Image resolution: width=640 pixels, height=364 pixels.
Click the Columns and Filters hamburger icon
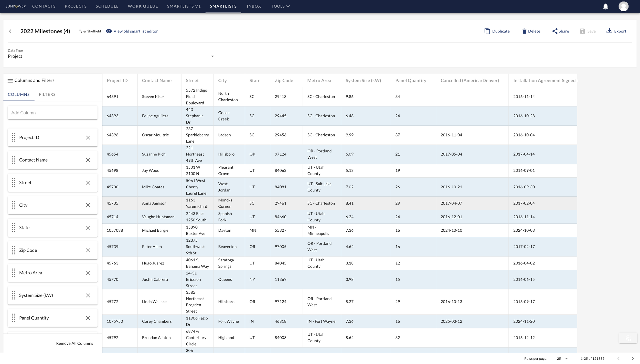10,80
